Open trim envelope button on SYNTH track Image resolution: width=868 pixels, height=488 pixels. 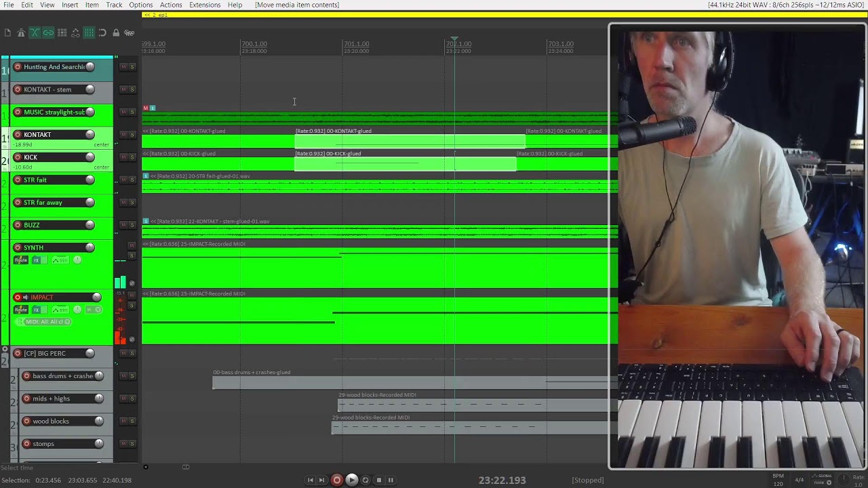tap(60, 260)
